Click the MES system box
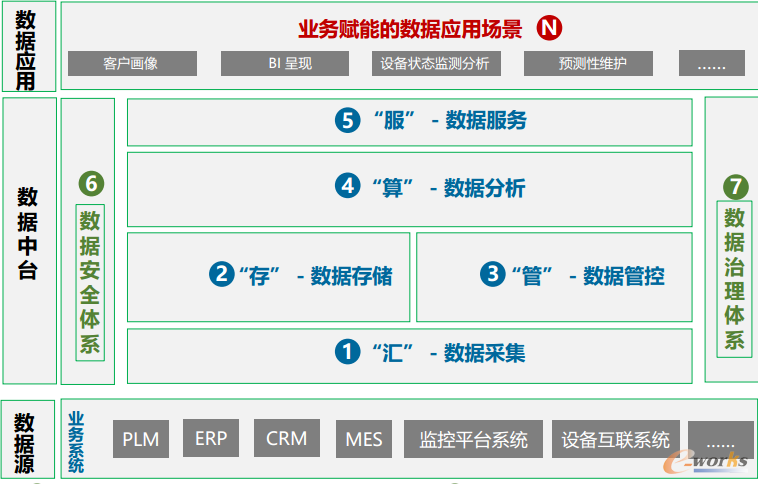Viewport: 758px width, 484px height. [x=364, y=439]
